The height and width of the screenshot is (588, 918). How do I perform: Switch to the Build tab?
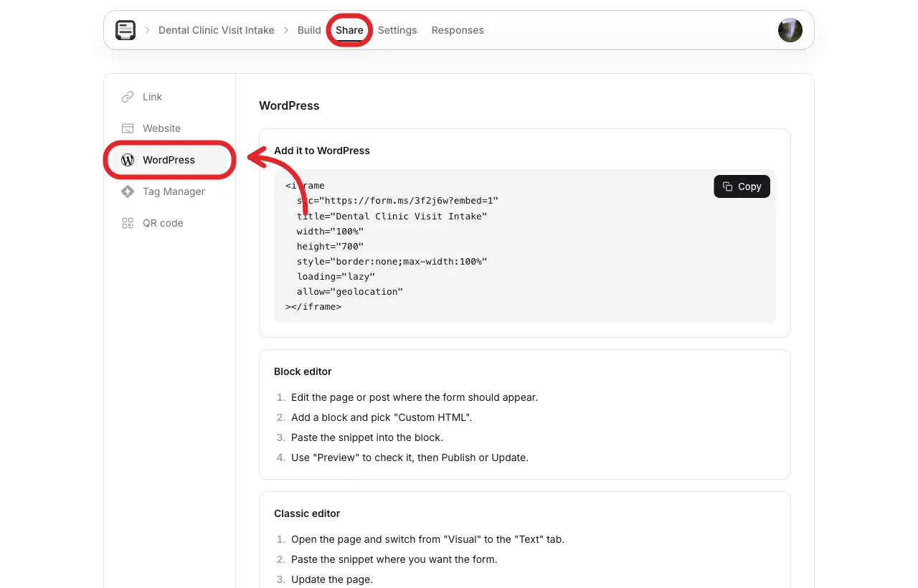coord(309,30)
